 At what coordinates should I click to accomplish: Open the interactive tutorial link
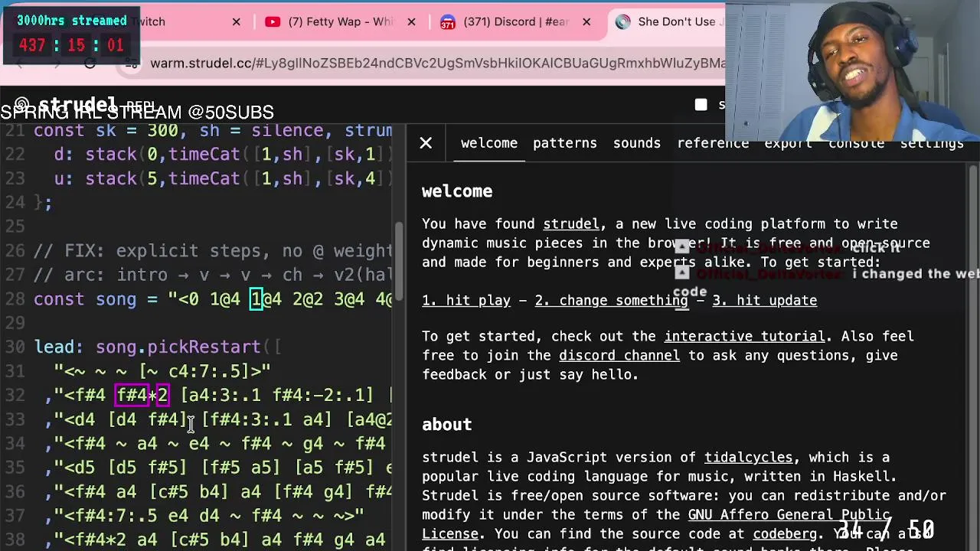pyautogui.click(x=744, y=337)
